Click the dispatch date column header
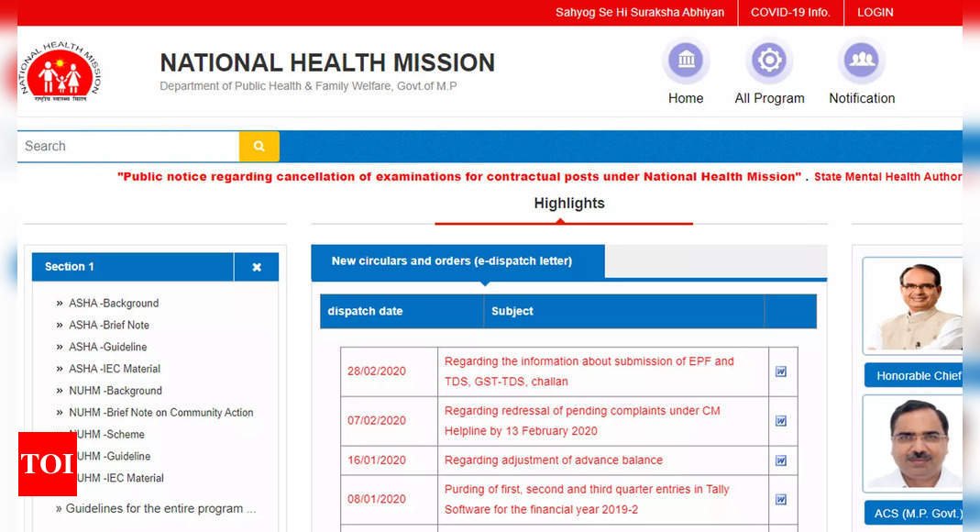 pyautogui.click(x=402, y=311)
